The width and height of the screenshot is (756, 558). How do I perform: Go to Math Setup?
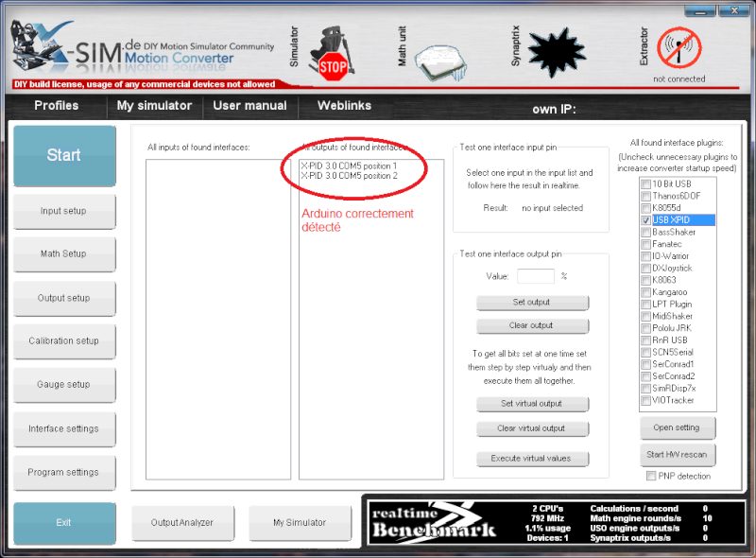(x=63, y=253)
